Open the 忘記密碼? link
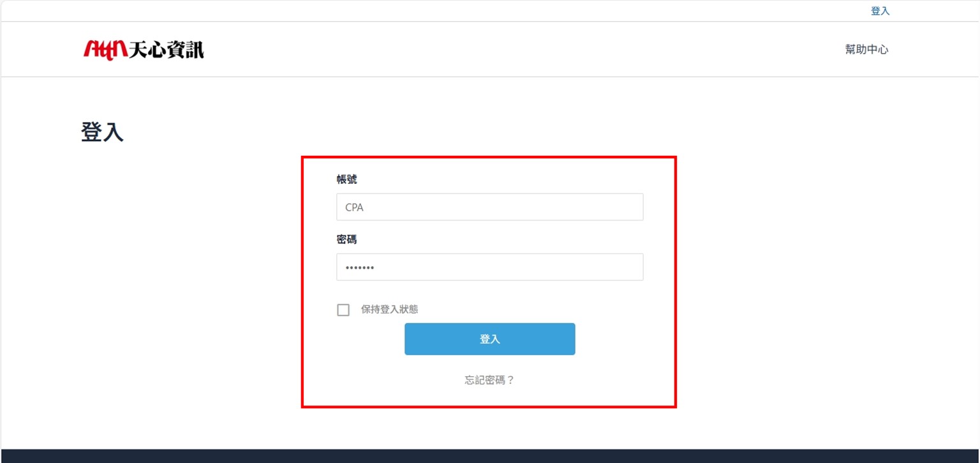980x463 pixels. 489,380
